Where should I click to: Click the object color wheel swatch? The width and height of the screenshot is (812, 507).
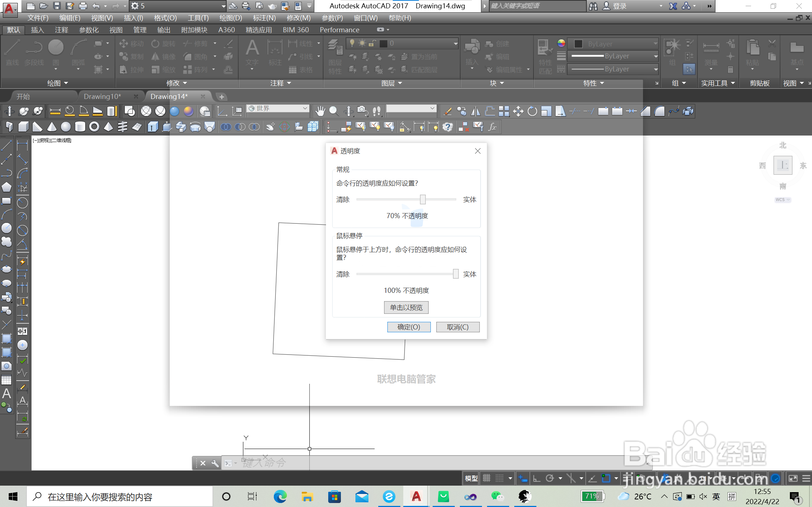pos(561,43)
